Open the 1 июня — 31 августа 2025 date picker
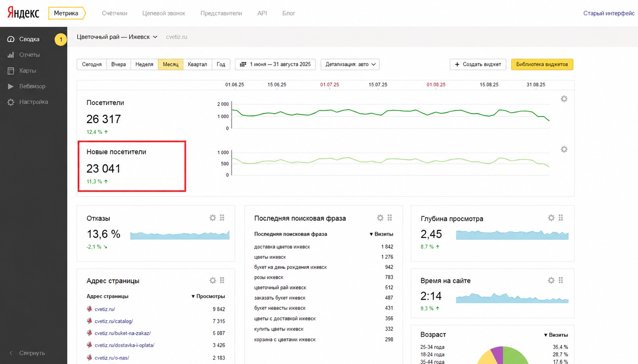 coord(276,65)
